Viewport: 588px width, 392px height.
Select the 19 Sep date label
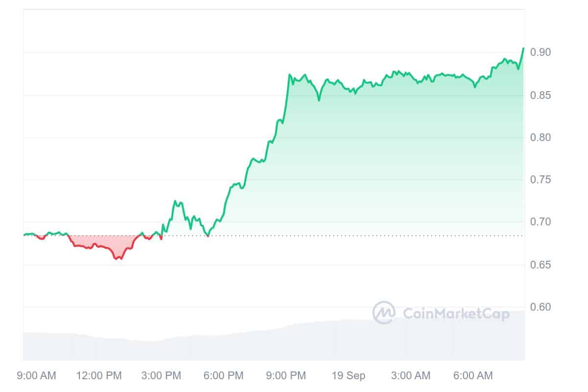(x=349, y=376)
